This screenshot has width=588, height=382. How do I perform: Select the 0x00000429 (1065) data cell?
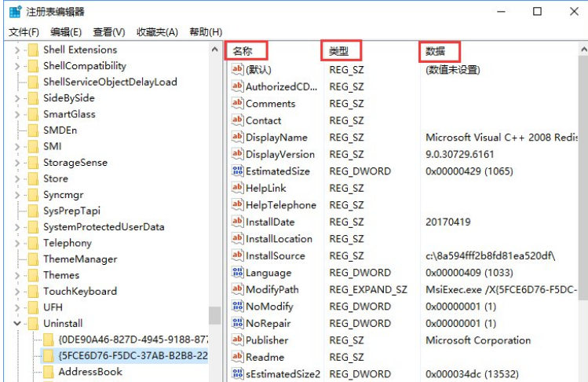(x=469, y=171)
